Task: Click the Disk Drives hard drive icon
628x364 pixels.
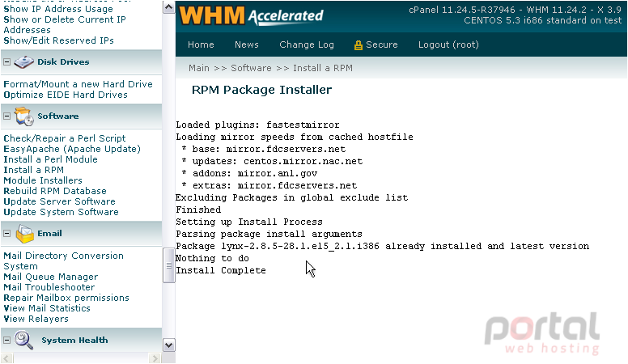Action: tap(23, 62)
